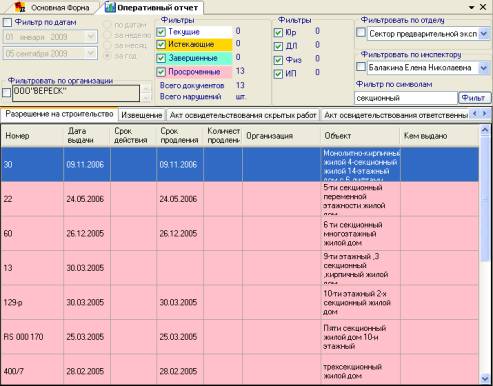Screen dimensions: 493x386
Task: Click the yellow Истекающие color label
Action: (199, 44)
